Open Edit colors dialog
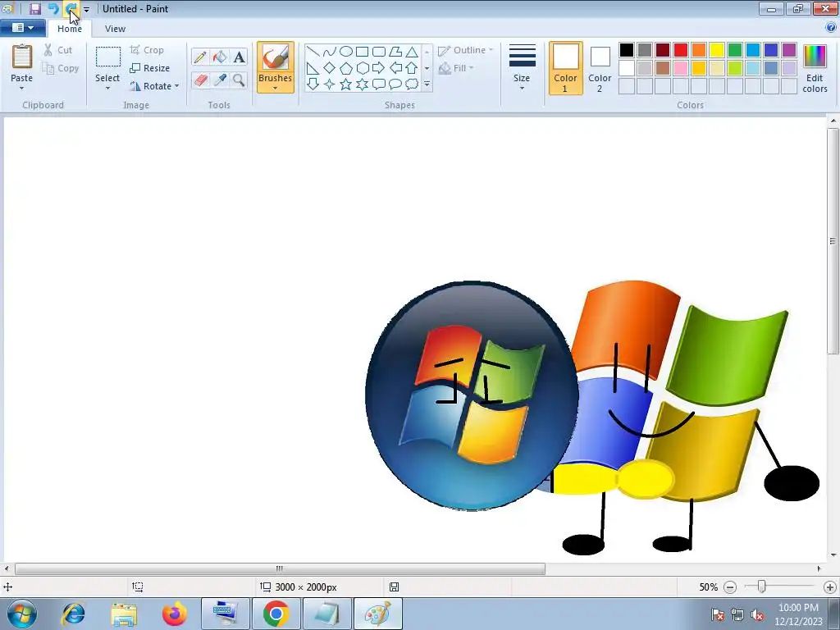 point(815,68)
